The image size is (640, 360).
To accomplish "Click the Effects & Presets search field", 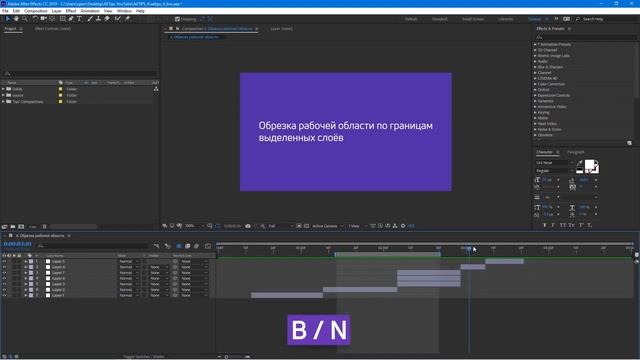I will 586,37.
